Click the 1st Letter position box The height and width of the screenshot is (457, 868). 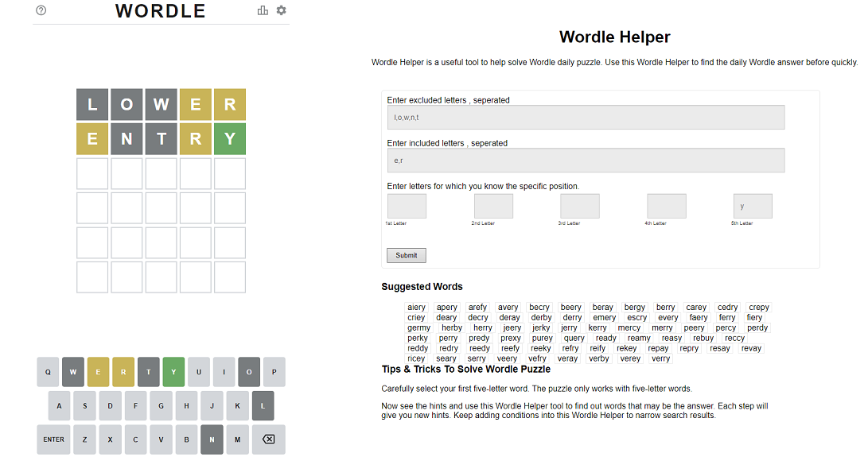tap(407, 207)
